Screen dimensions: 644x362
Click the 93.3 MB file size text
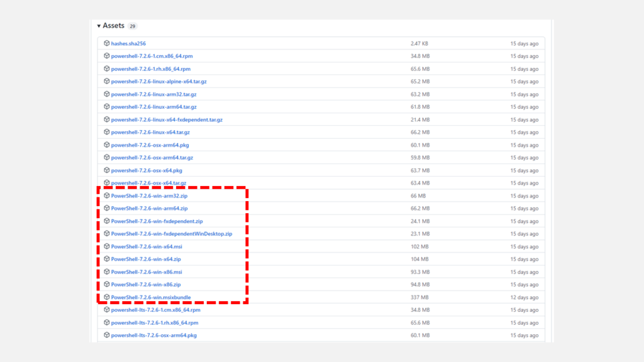pyautogui.click(x=420, y=272)
